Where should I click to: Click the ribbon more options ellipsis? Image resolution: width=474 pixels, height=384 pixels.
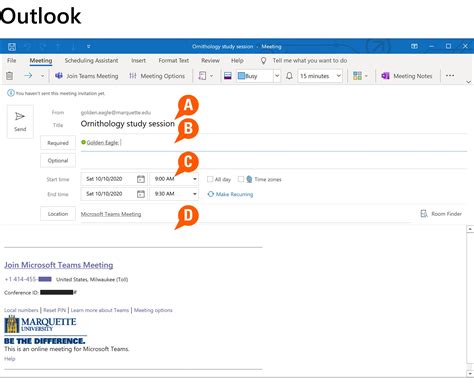click(x=450, y=76)
